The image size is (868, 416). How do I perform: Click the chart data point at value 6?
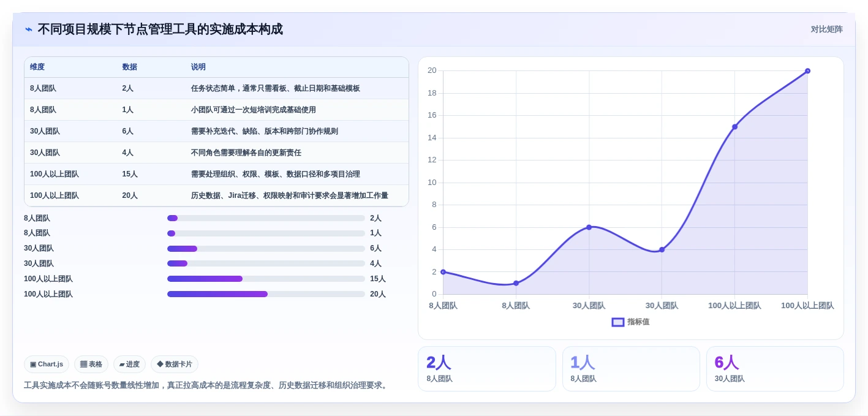(x=589, y=227)
